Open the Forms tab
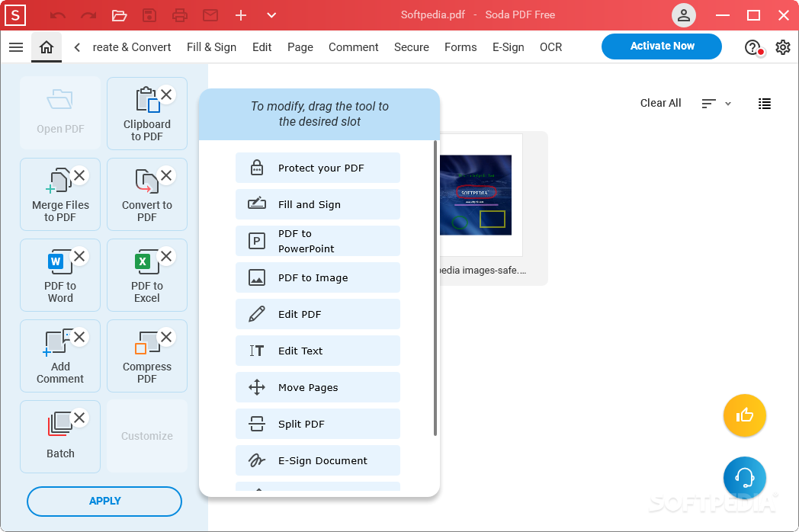Image resolution: width=799 pixels, height=532 pixels. (x=460, y=47)
